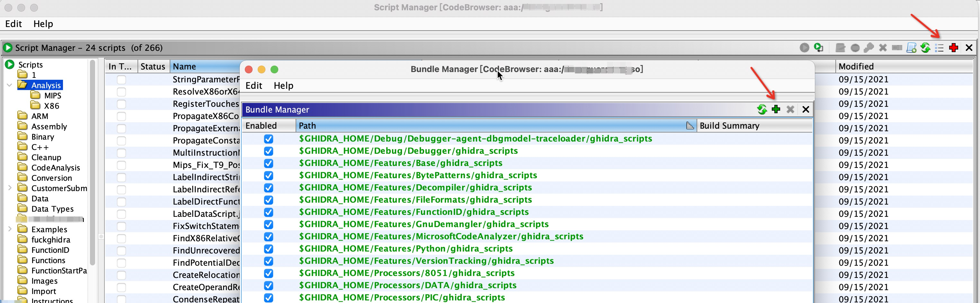Image resolution: width=980 pixels, height=303 pixels.
Task: Open the Help menu in Bundle Manager
Action: pos(283,86)
